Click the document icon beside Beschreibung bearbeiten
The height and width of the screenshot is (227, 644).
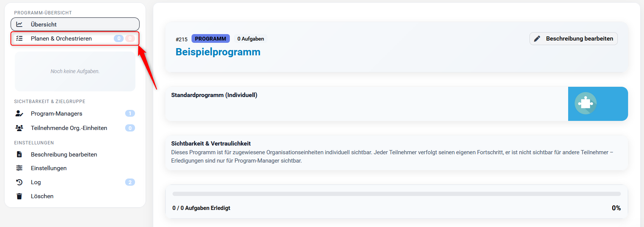[x=19, y=154]
